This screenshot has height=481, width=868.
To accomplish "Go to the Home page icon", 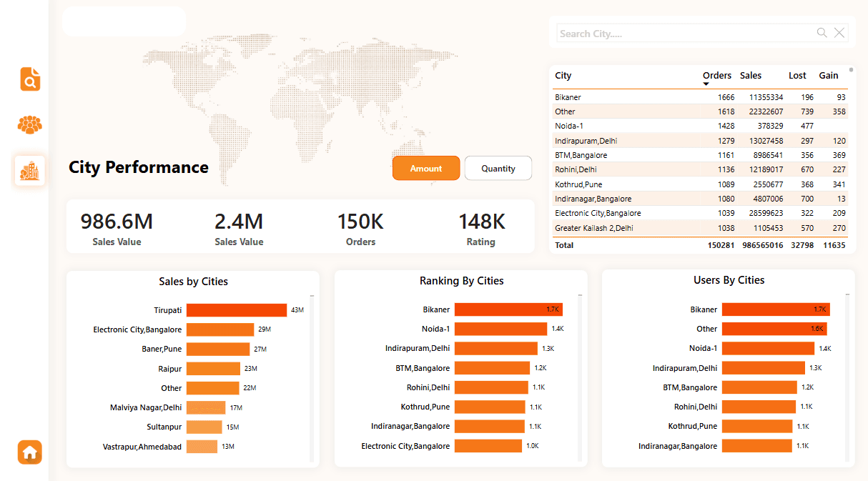I will [30, 452].
